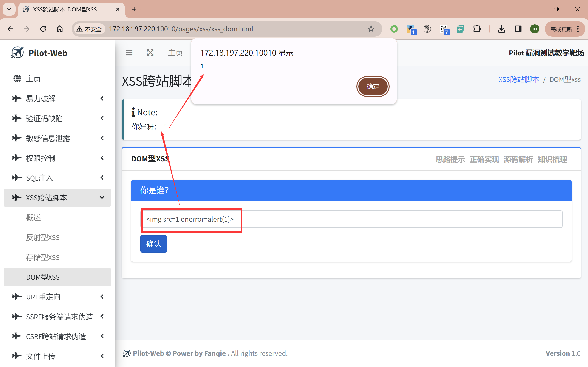The image size is (588, 367).
Task: Open the browser downloads icon
Action: 501,29
